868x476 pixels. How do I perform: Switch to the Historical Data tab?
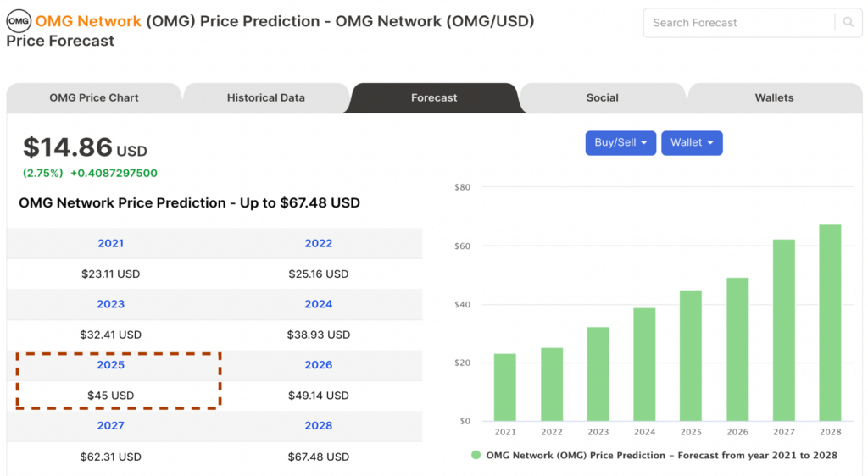pos(265,98)
